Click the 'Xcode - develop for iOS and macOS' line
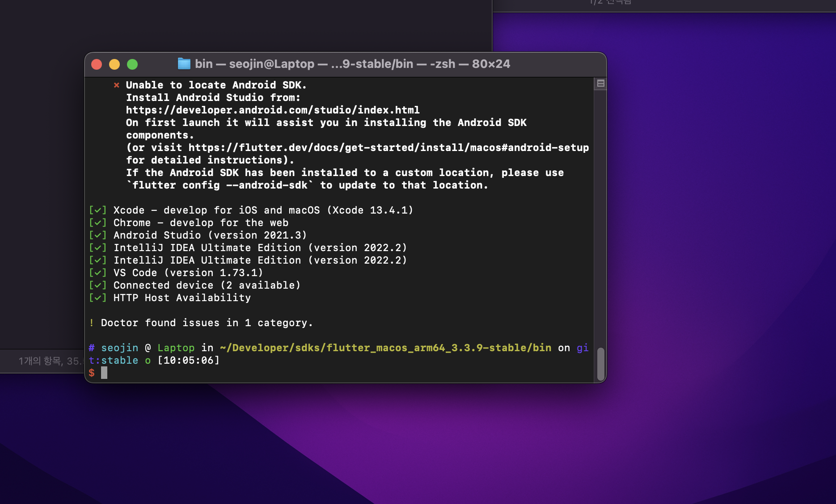The image size is (836, 504). pyautogui.click(x=263, y=210)
